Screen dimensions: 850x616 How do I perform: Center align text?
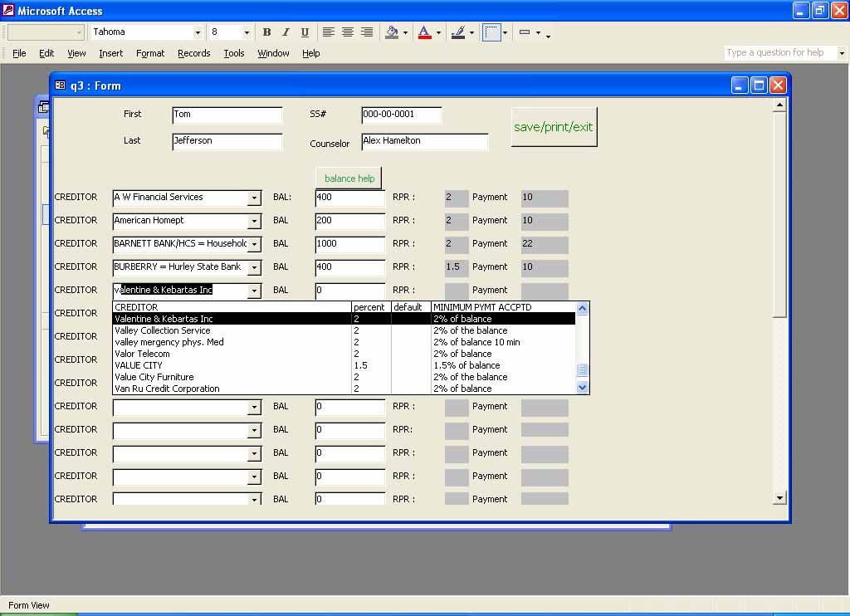pyautogui.click(x=348, y=32)
